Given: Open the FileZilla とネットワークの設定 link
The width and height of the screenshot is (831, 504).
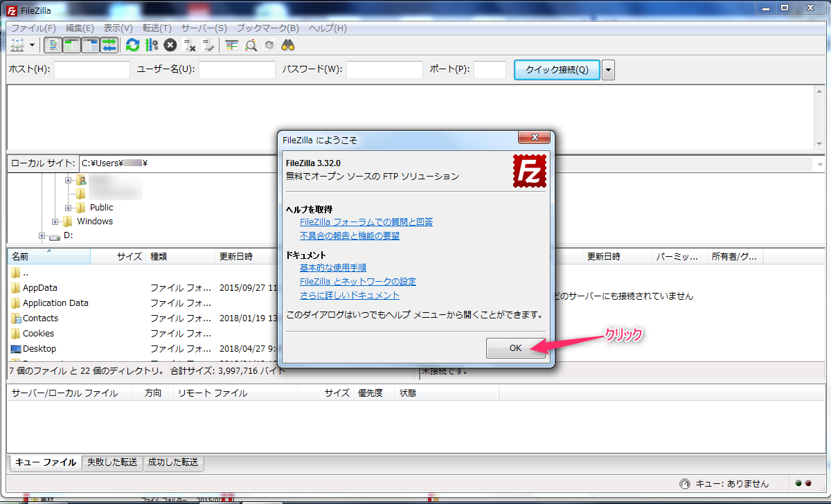Looking at the screenshot, I should pos(358,282).
